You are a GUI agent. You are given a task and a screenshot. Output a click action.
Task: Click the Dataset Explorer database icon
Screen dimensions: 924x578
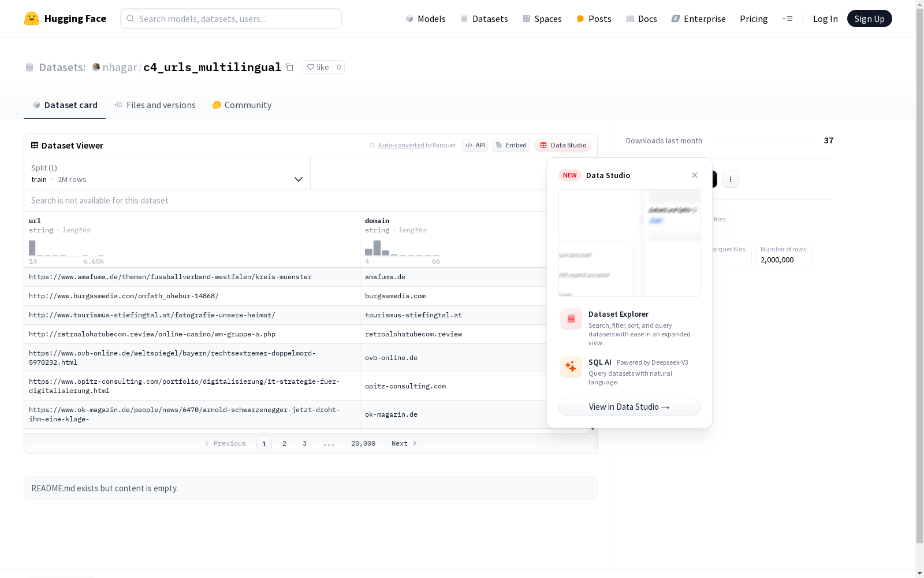(x=571, y=319)
